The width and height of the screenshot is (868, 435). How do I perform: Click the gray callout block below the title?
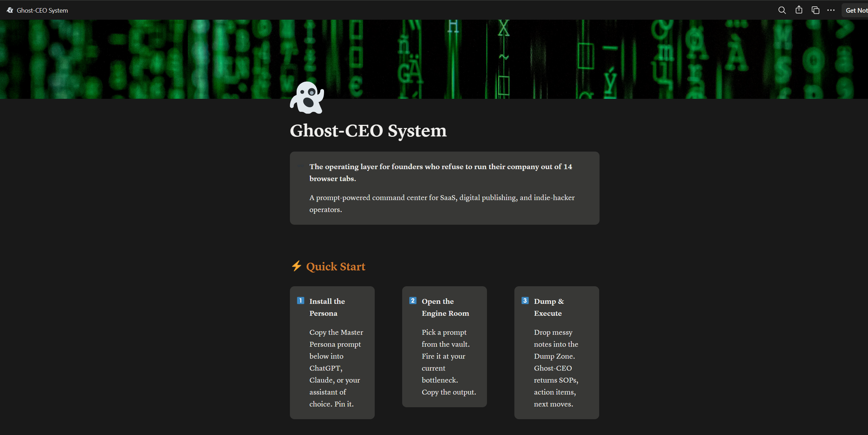444,188
